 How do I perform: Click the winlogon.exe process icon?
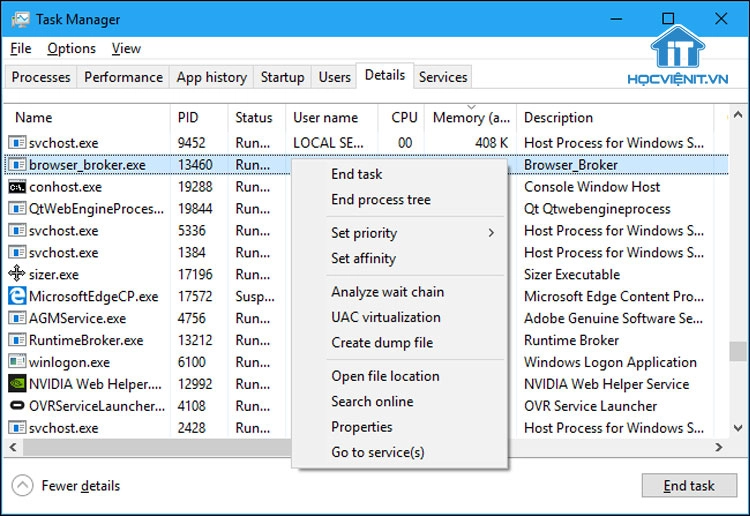click(17, 362)
